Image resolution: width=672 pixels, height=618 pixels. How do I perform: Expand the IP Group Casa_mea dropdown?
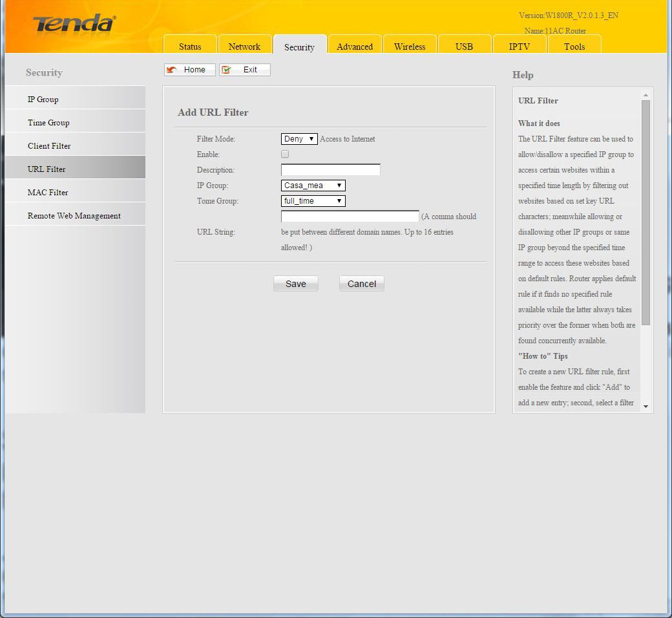[x=313, y=186]
